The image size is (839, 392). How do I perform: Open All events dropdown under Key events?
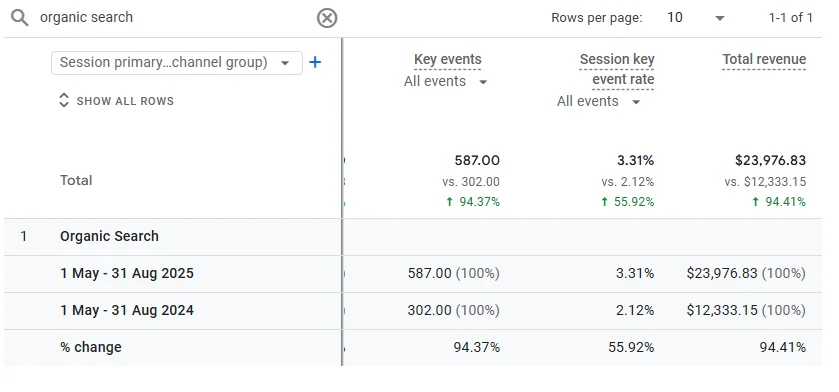point(446,82)
